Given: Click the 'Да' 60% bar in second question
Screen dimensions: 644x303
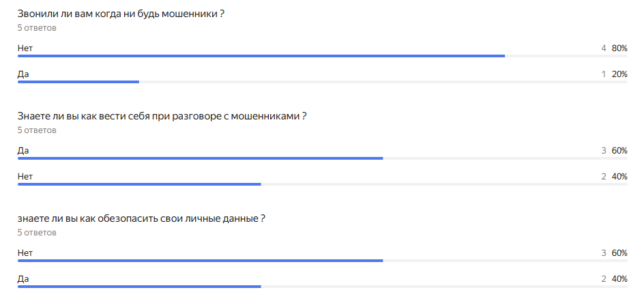Looking at the screenshot, I should (200, 158).
